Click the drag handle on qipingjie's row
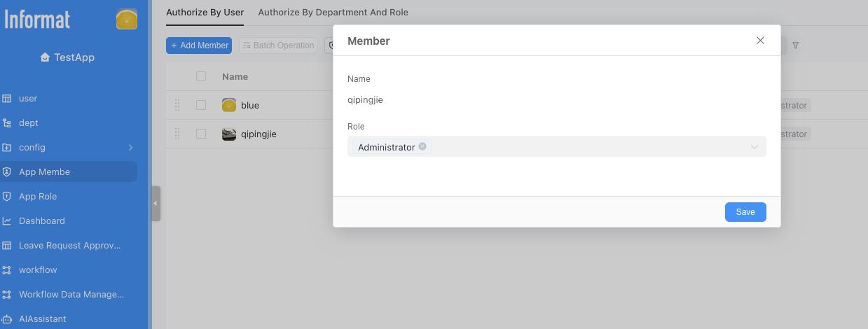The height and width of the screenshot is (329, 868). pyautogui.click(x=177, y=134)
